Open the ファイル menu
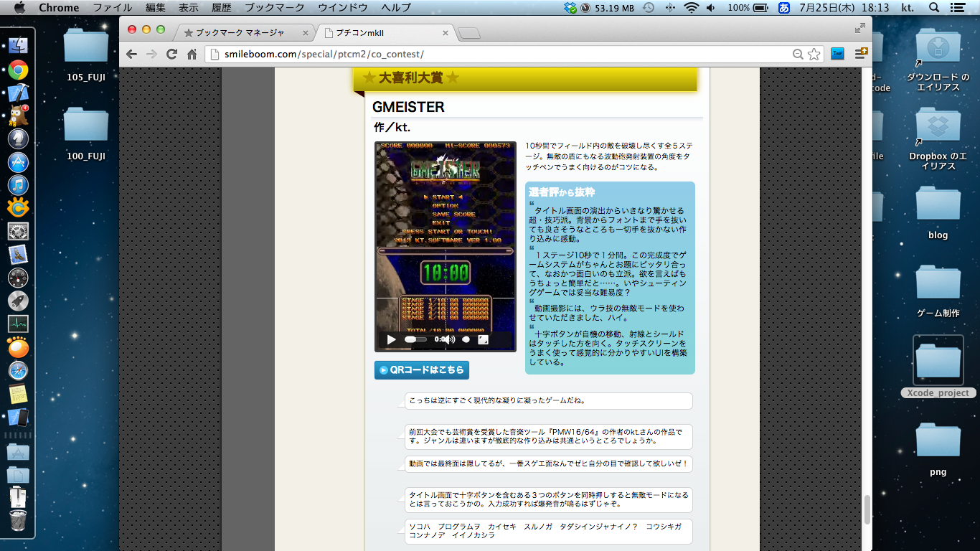This screenshot has height=551, width=980. (113, 8)
